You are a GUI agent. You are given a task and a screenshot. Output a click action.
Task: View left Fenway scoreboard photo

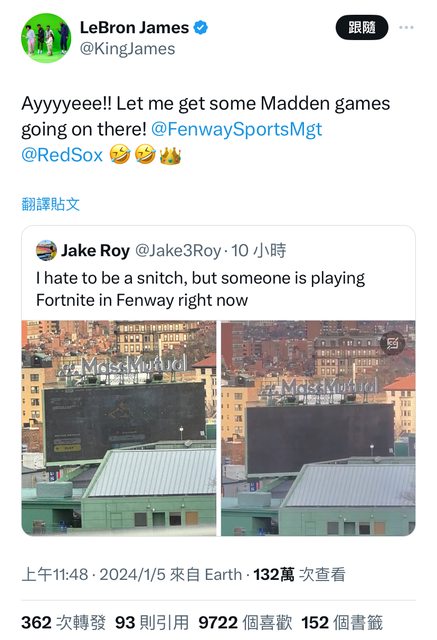(x=119, y=428)
